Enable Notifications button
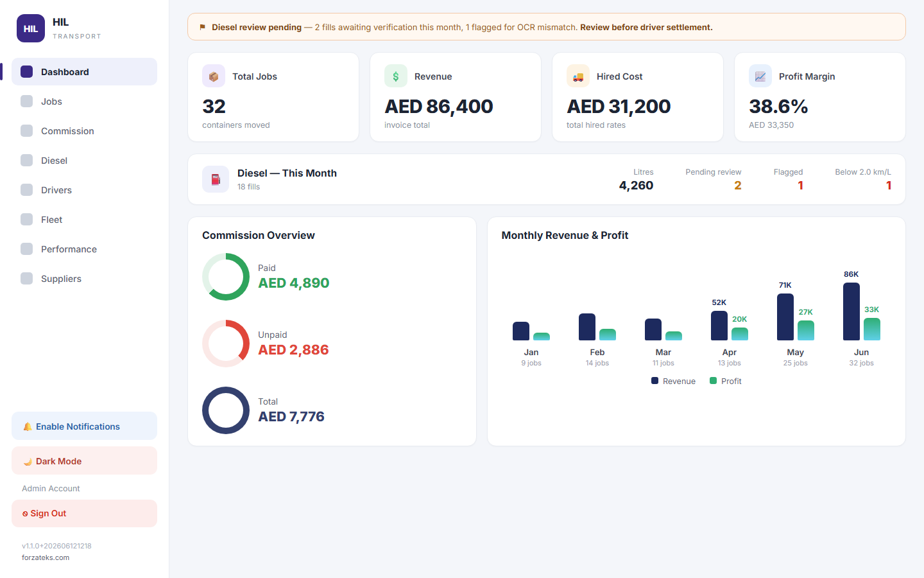Viewport: 924px width, 578px height. pyautogui.click(x=84, y=426)
